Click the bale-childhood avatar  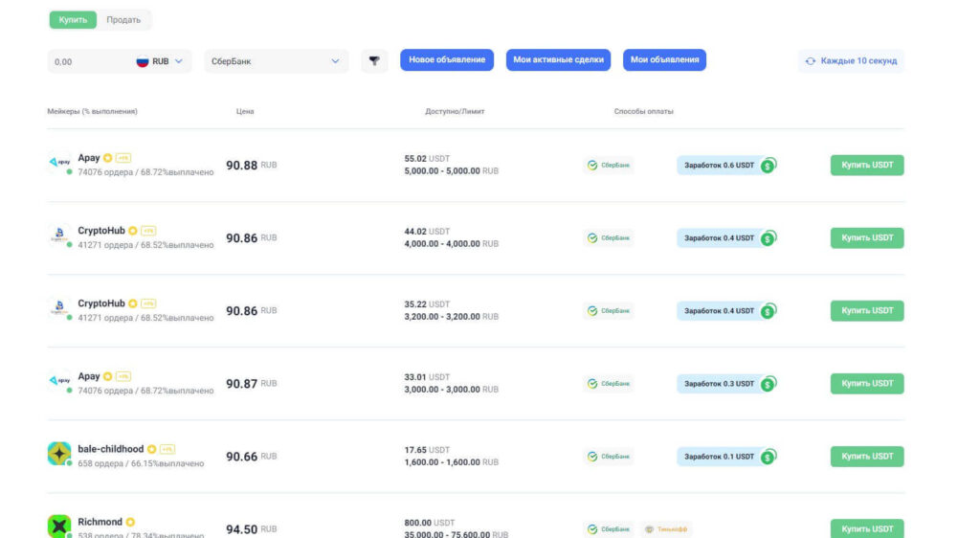tap(59, 454)
